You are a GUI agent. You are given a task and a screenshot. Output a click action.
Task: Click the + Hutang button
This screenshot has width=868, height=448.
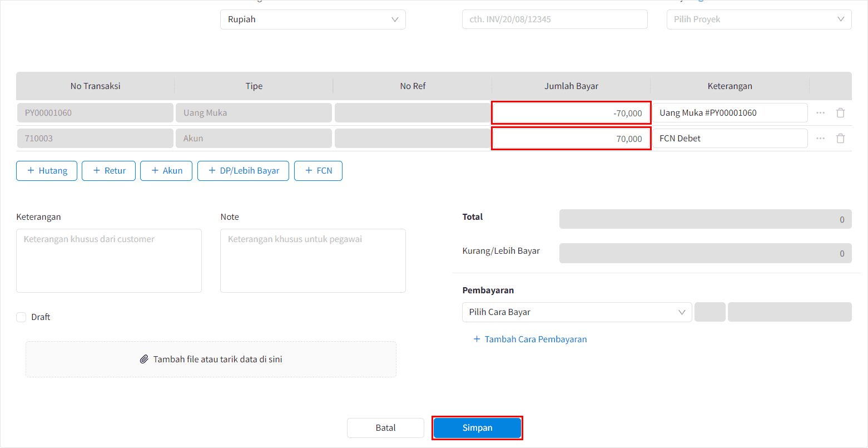(x=47, y=171)
